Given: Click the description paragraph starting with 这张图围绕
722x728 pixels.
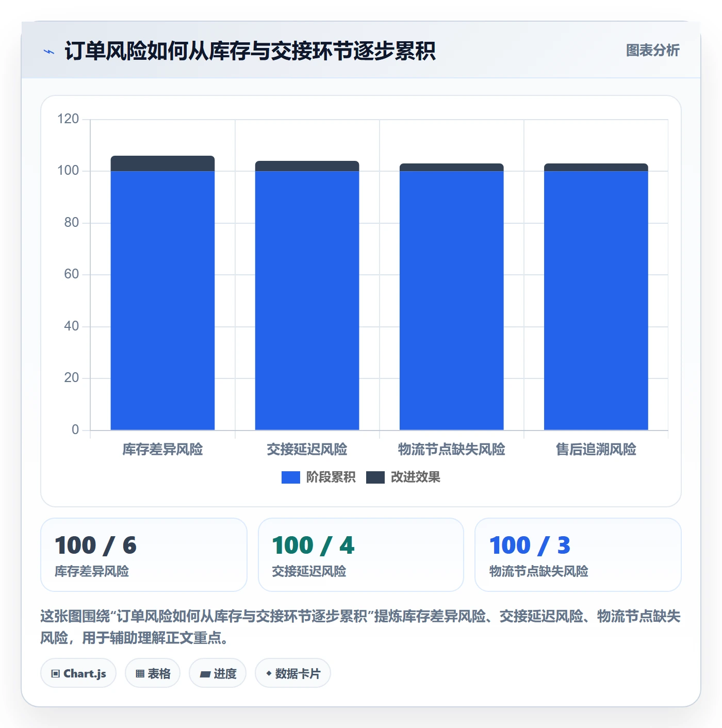Looking at the screenshot, I should coord(360,627).
